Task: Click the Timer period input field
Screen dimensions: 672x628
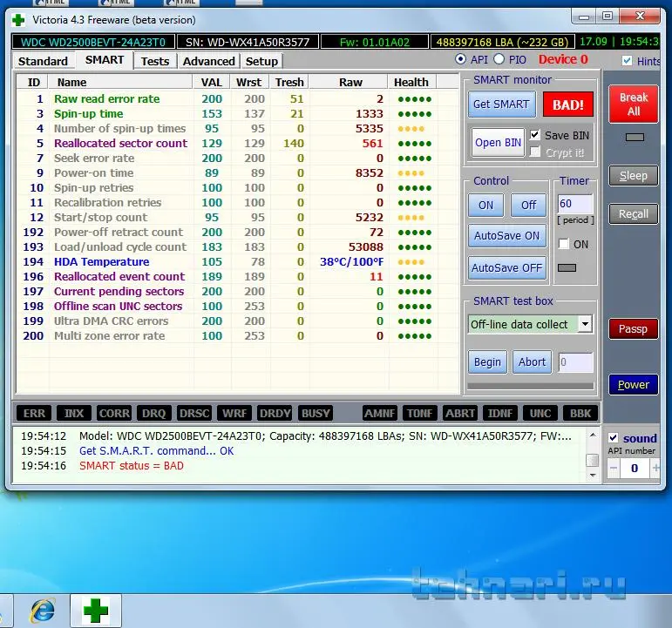Action: [x=575, y=204]
